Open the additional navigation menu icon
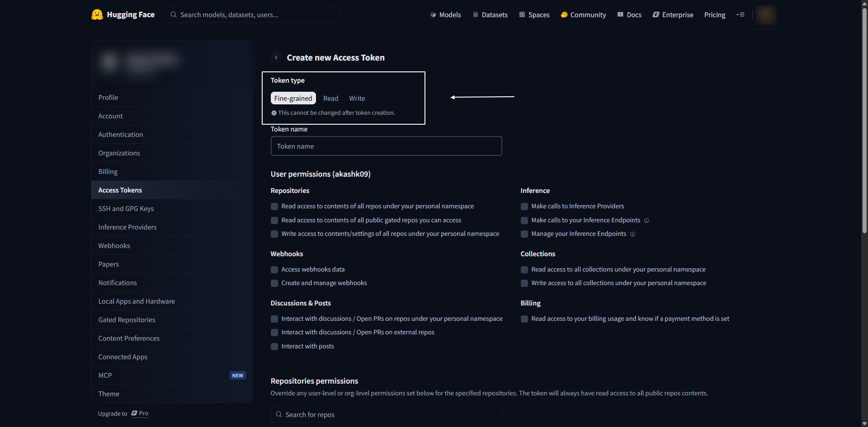Viewport: 868px width, 427px height. [740, 14]
